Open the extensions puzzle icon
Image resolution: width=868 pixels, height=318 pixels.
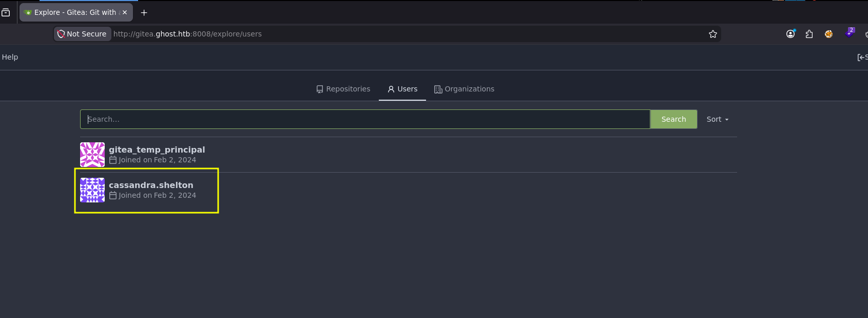809,34
